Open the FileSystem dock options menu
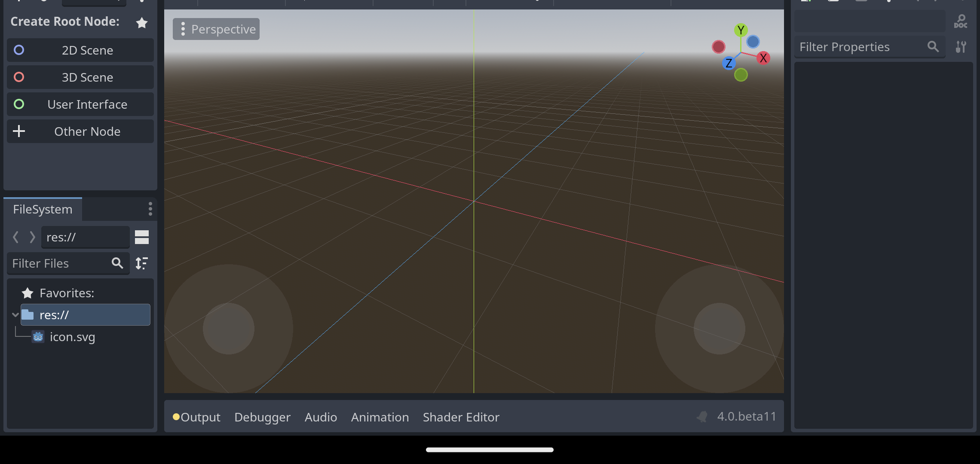980x464 pixels. 150,209
